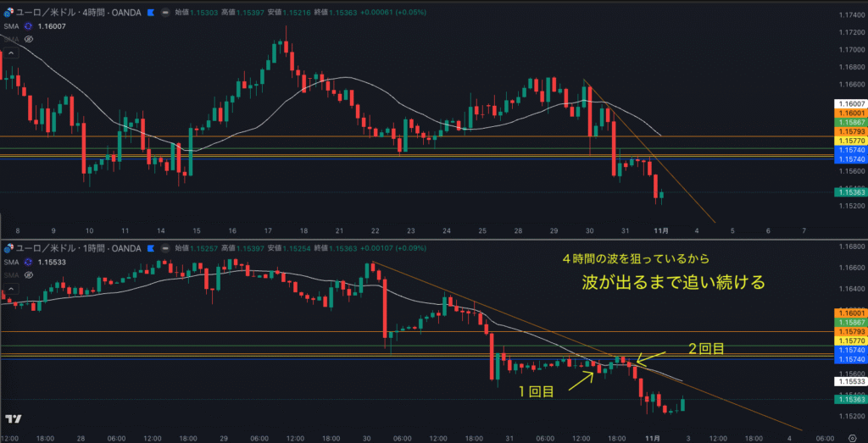Click the round minus status icon on the 1時間 chart
868x443 pixels.
(165, 248)
